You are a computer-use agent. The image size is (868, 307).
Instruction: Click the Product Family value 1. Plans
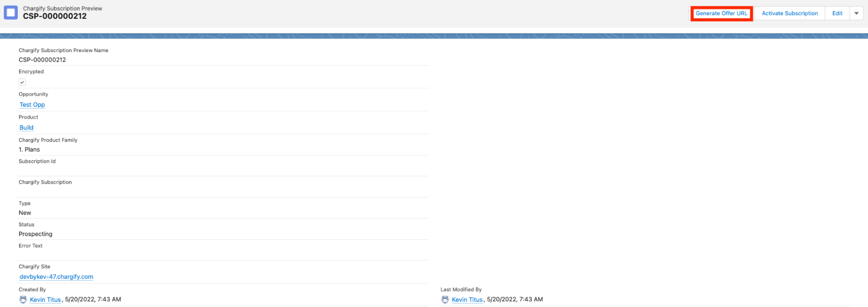pos(29,149)
